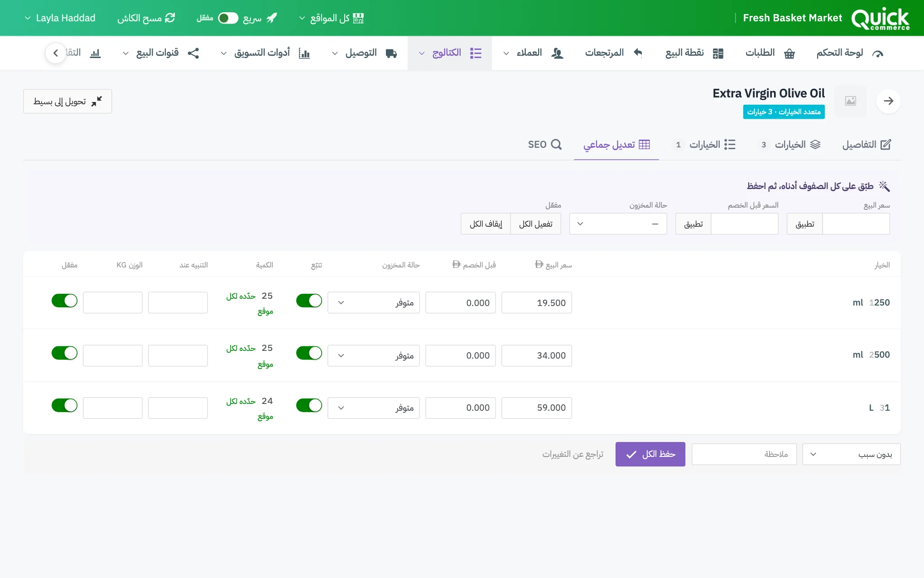The height and width of the screenshot is (578, 924).
Task: Open the كل المواقع locations dropdown
Action: [x=331, y=18]
